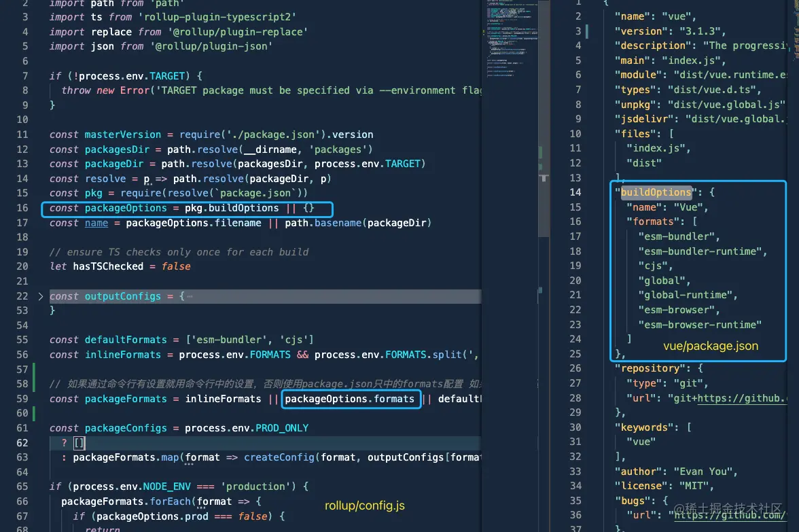Place cursor in empty array on line 62
The height and width of the screenshot is (532, 799).
pyautogui.click(x=79, y=443)
